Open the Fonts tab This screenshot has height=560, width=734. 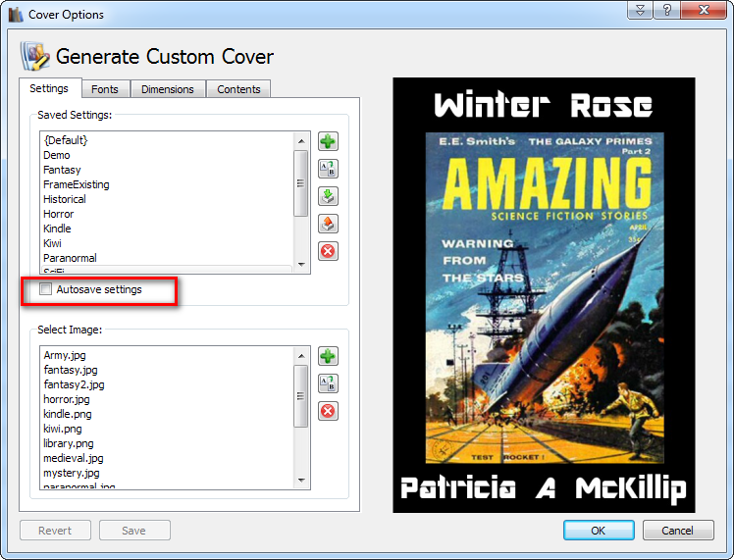coord(105,89)
